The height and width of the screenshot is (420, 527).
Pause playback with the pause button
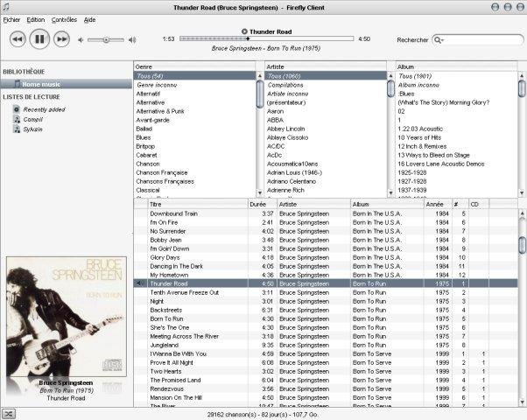[39, 39]
